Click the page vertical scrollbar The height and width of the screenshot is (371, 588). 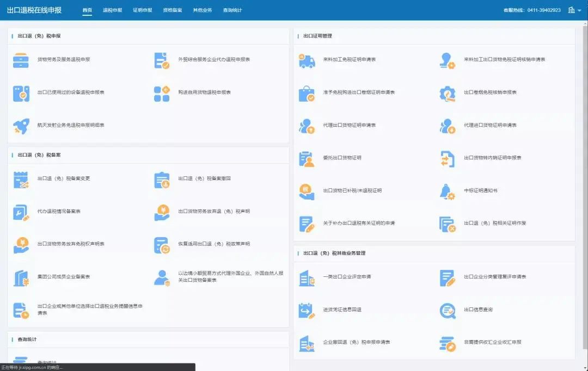pos(585,187)
